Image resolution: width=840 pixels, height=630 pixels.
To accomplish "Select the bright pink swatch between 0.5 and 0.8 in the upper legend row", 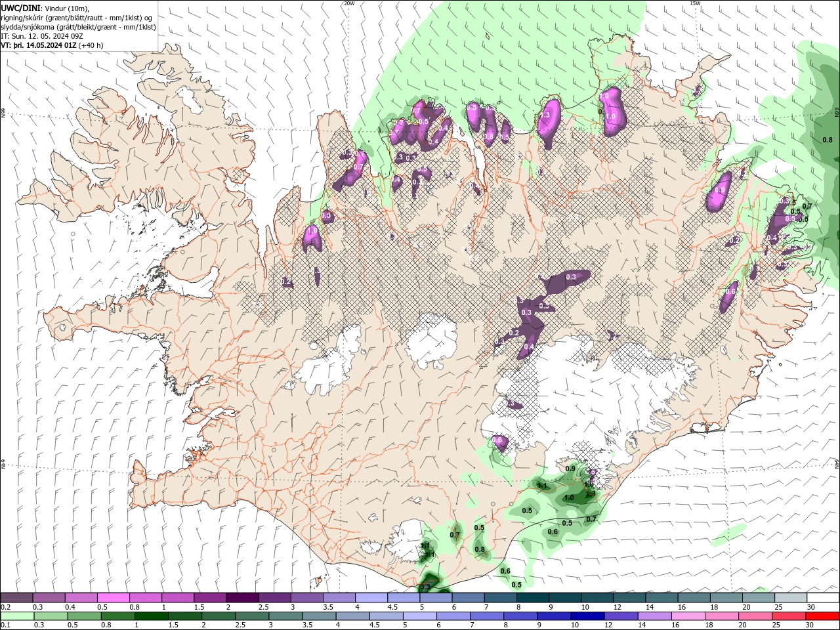I will 113,598.
